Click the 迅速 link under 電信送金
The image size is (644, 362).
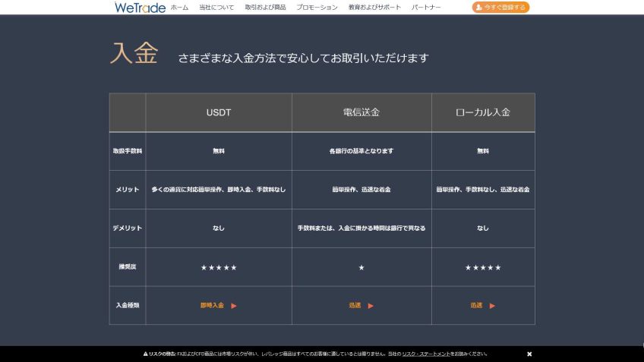pos(355,306)
